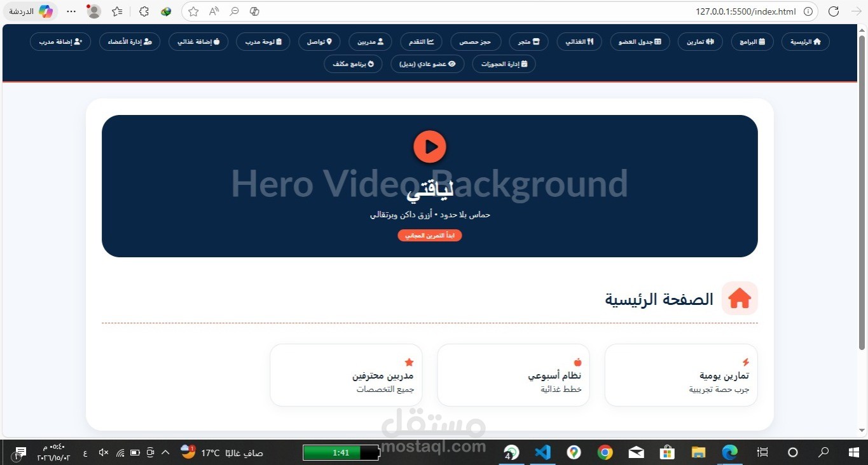The height and width of the screenshot is (465, 868).
Task: Open برنامج مكثف intensive program
Action: (353, 64)
